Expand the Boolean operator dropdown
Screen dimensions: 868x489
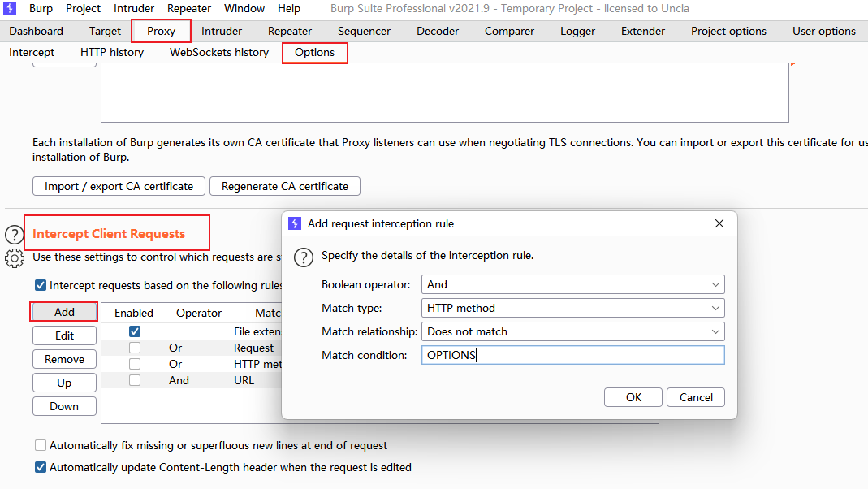click(573, 284)
